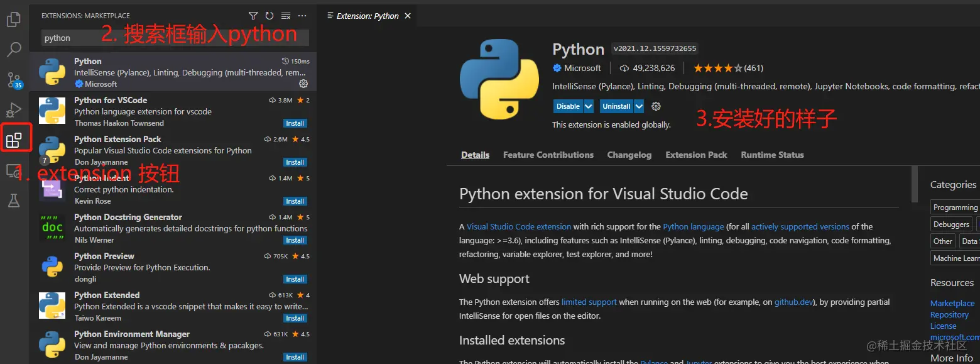Viewport: 980px width, 364px height.
Task: Select the Python Preview row by dongli
Action: pyautogui.click(x=173, y=267)
